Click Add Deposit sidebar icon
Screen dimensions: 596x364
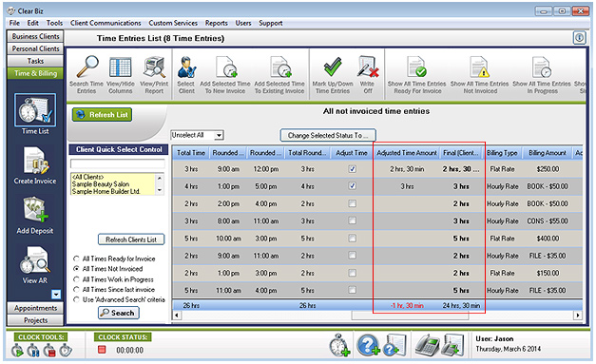(35, 216)
